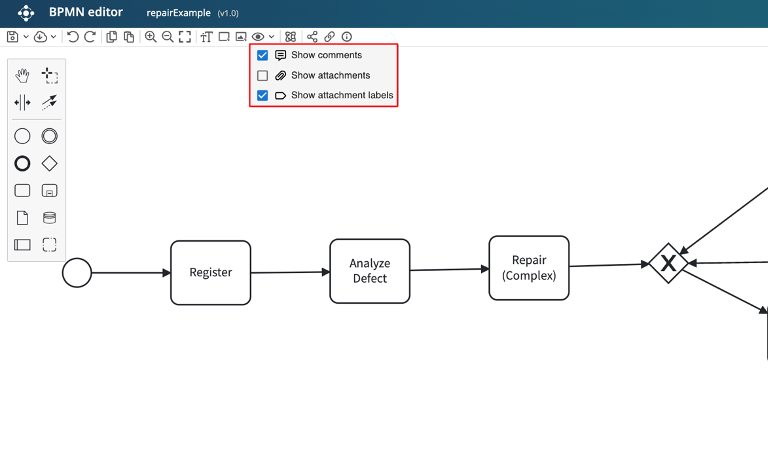Click the repairExample model name
Screen dimensions: 768x456
179,13
